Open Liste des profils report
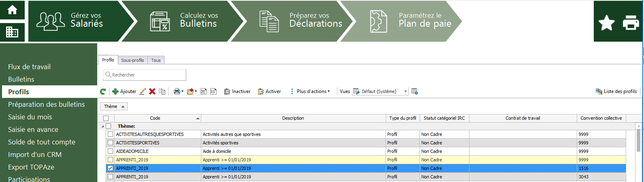 tap(616, 91)
